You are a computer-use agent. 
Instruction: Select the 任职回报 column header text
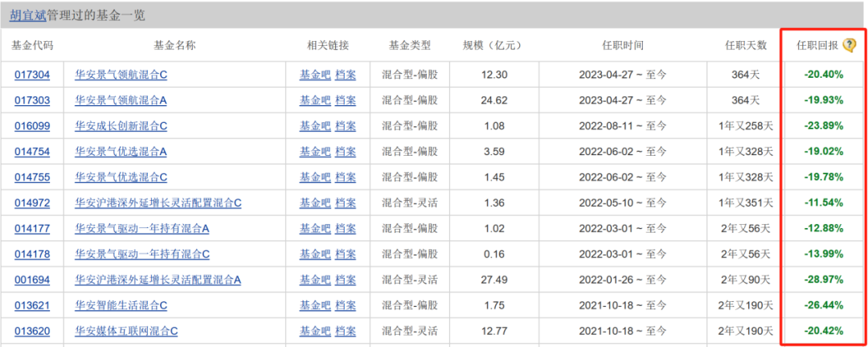(x=817, y=45)
